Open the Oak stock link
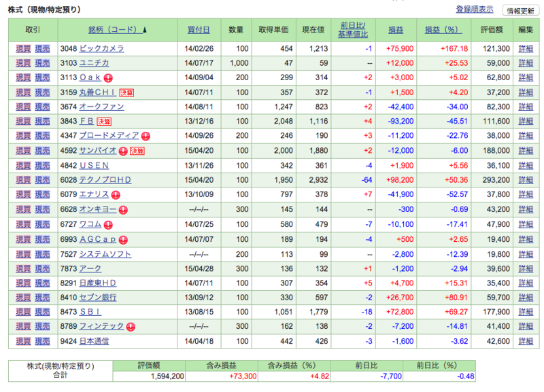 (90, 77)
